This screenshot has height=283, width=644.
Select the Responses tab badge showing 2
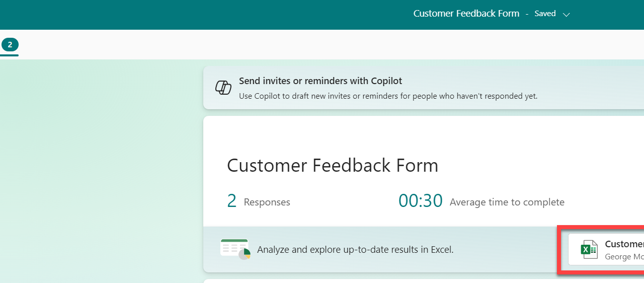10,45
